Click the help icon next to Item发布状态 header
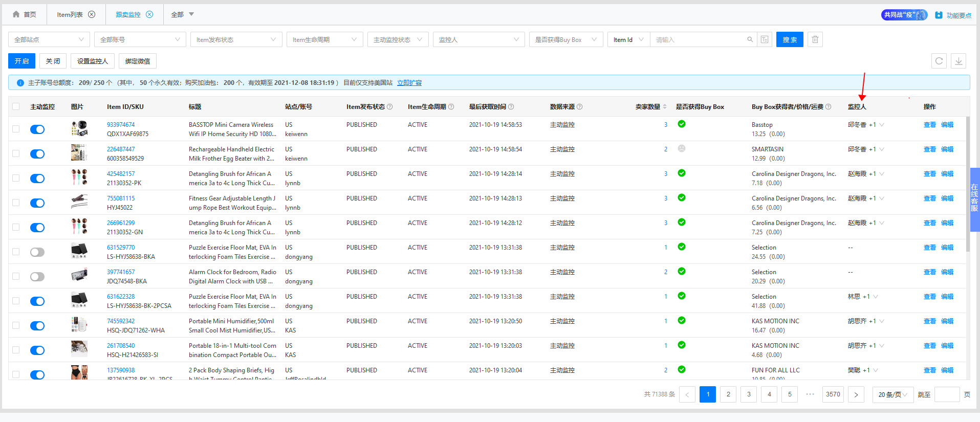The height and width of the screenshot is (422, 980). (390, 107)
